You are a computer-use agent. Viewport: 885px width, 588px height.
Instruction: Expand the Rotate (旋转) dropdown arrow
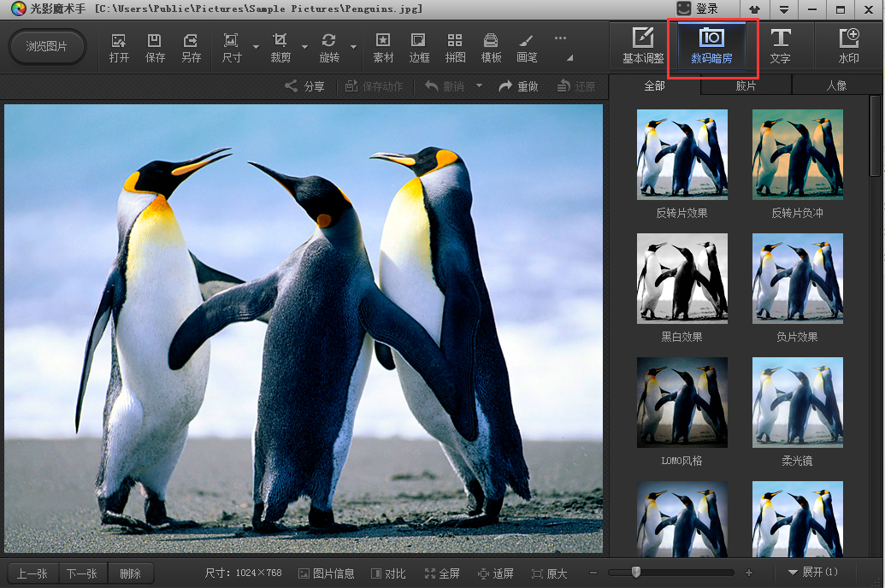(x=353, y=47)
